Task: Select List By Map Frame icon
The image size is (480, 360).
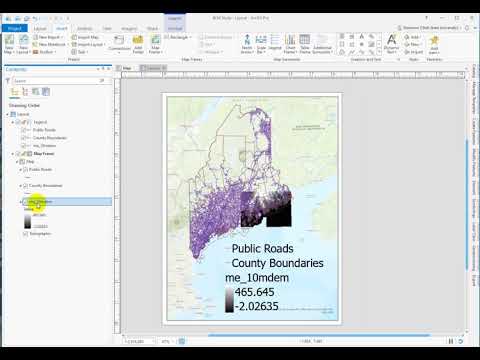Action: click(x=35, y=92)
